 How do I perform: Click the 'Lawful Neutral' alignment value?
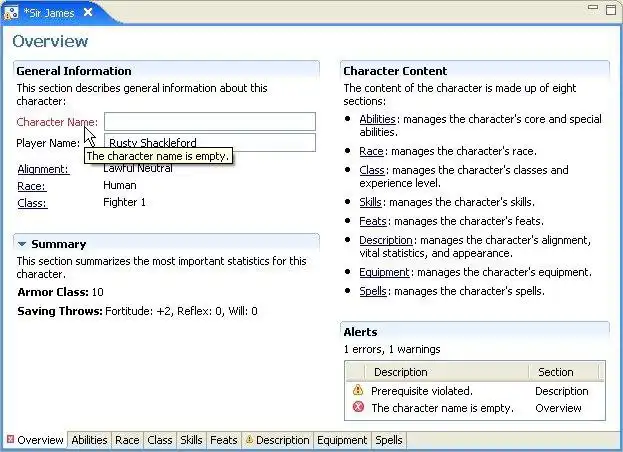(x=137, y=168)
